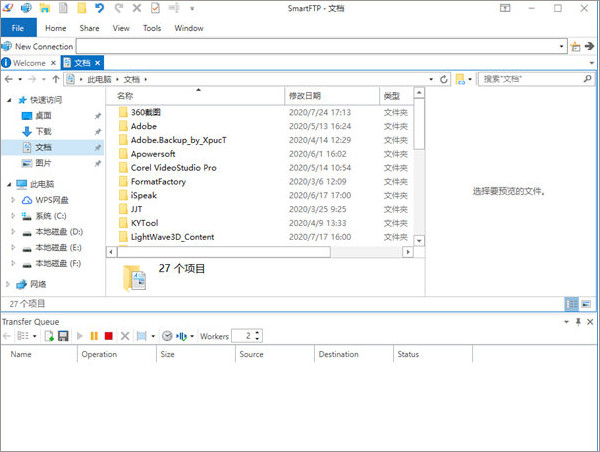Click the New Connection icon
The image size is (600, 452).
pyautogui.click(x=8, y=46)
